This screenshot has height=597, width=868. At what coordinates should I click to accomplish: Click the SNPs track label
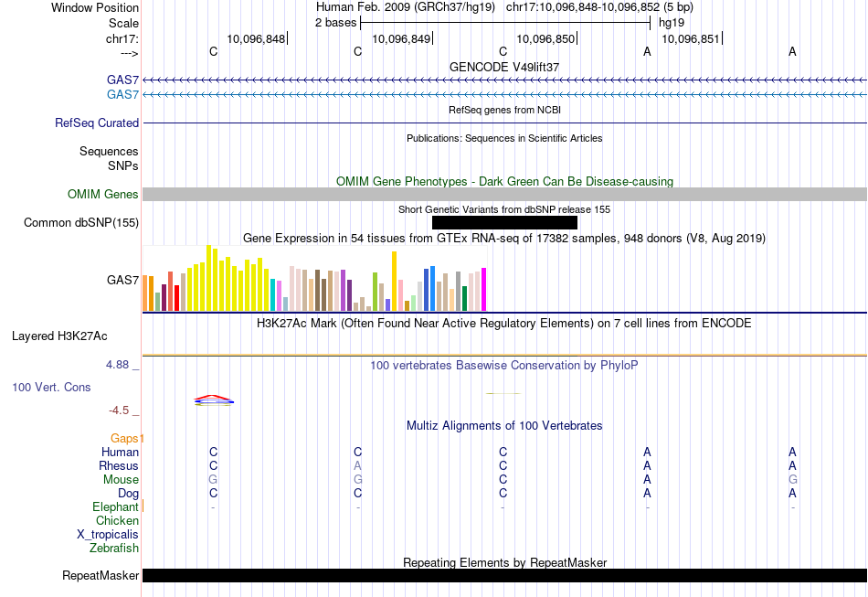click(x=123, y=165)
